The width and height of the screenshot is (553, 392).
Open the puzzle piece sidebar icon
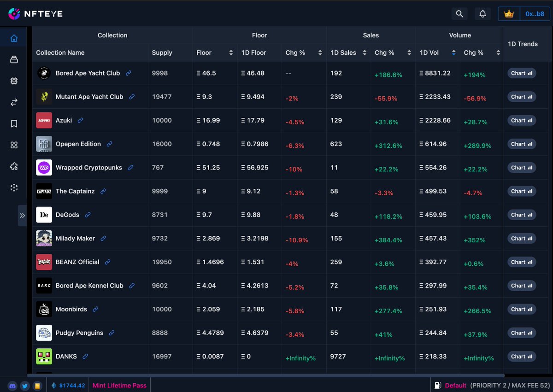[14, 166]
